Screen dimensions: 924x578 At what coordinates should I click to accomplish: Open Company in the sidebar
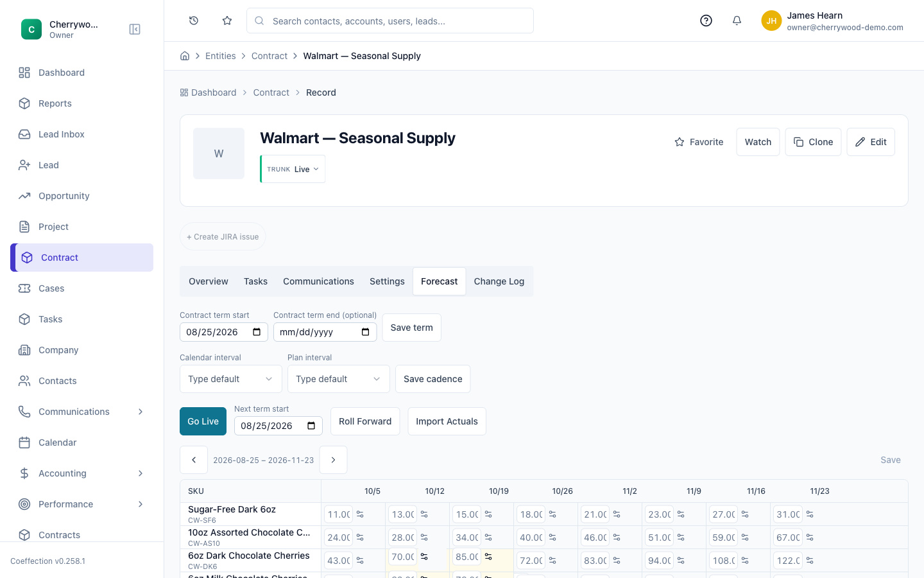click(x=81, y=350)
